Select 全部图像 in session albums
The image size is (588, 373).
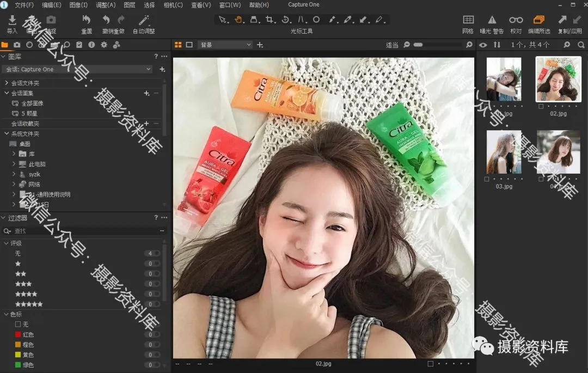click(33, 103)
